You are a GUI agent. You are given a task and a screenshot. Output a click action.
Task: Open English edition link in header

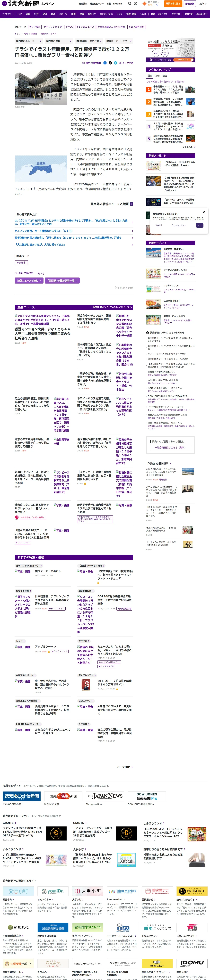[117, 4]
